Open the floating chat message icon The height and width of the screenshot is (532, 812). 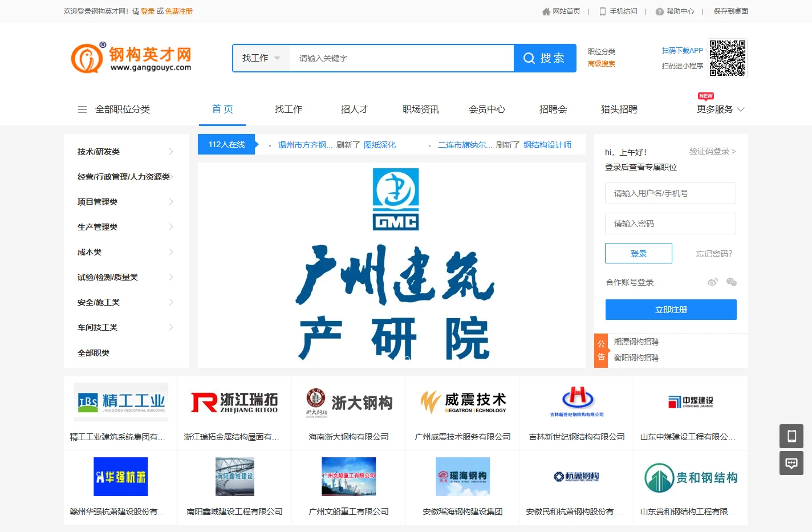pos(791,463)
